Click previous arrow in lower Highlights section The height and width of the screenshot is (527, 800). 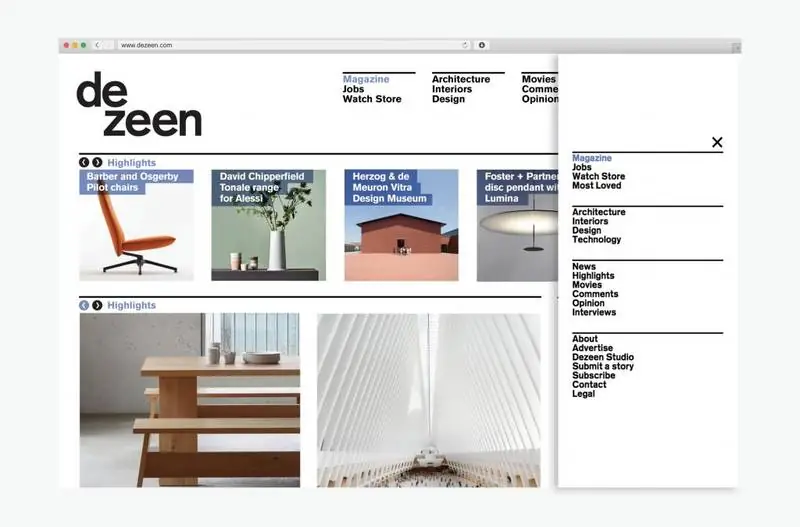(x=84, y=305)
